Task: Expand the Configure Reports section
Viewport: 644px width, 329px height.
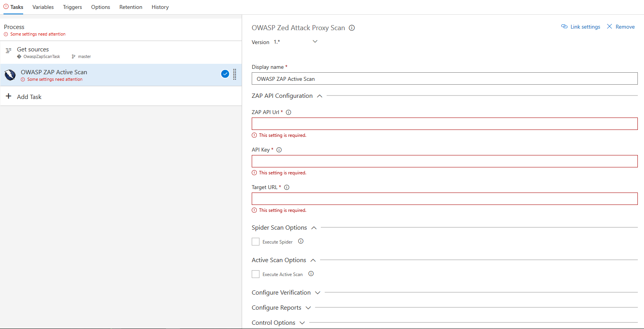Action: 308,308
